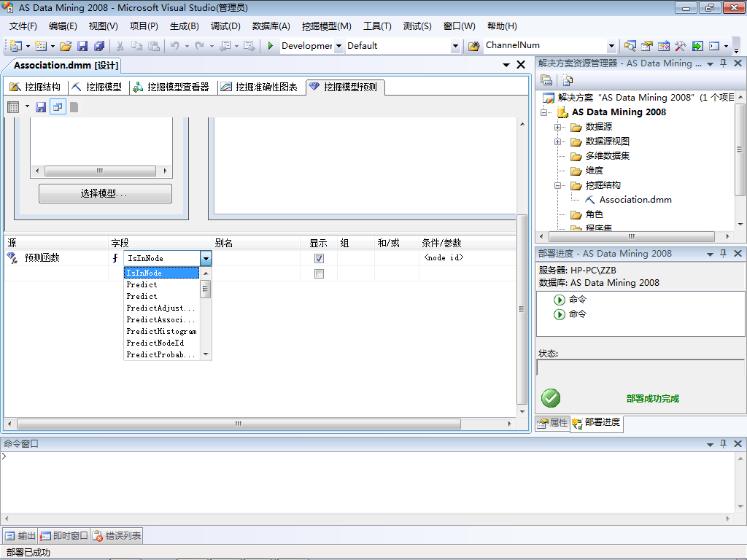The image size is (747, 560).
Task: Open the Properties Window toolbar icon
Action: pyautogui.click(x=646, y=46)
